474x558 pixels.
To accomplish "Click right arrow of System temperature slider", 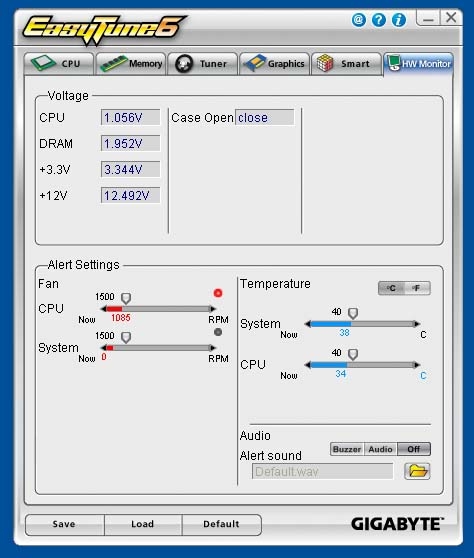I will pos(417,324).
